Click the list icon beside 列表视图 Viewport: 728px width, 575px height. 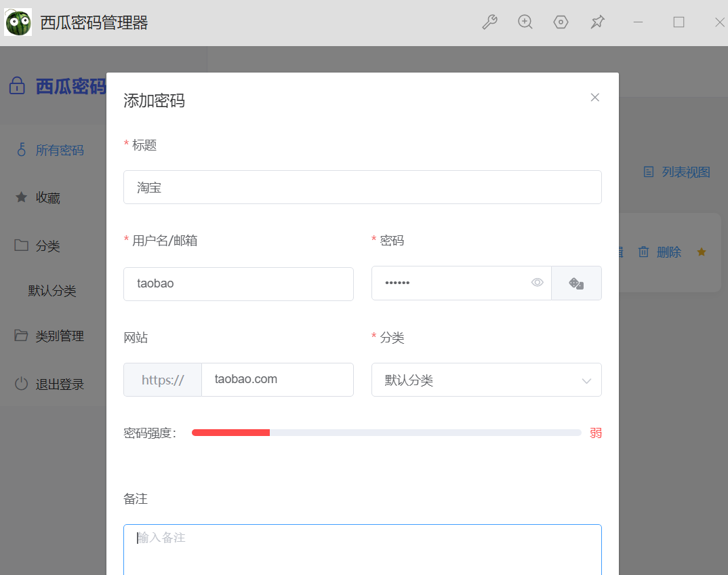[649, 172]
